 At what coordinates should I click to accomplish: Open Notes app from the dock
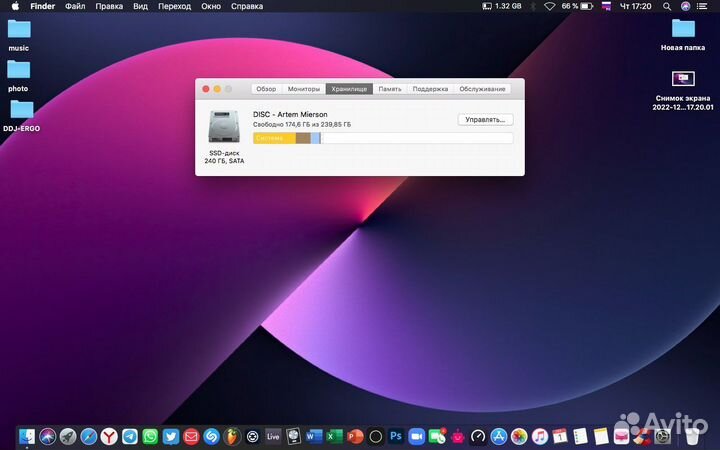601,436
